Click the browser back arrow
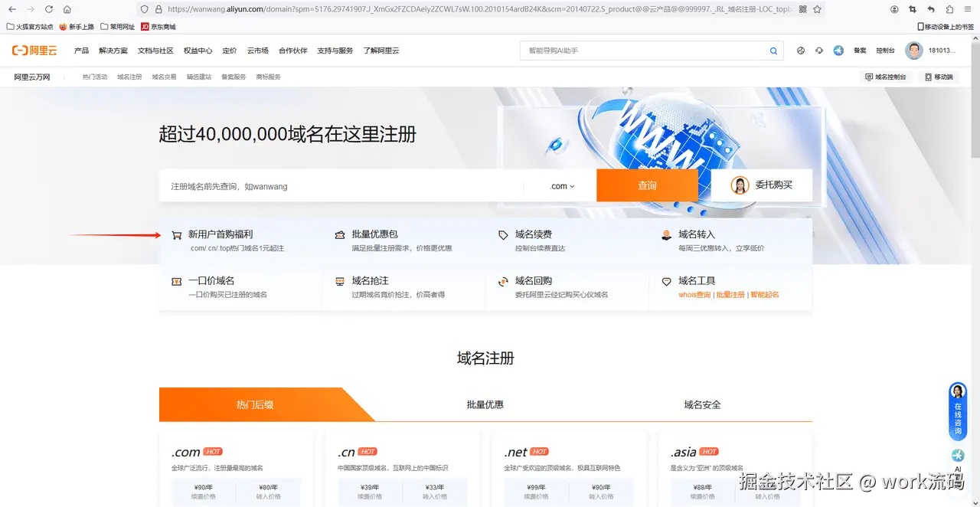Screen dimensions: 980x507 tap(11, 9)
